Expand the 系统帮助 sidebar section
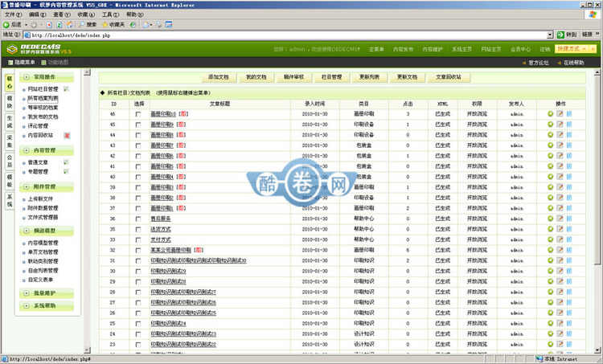The image size is (603, 364). (27, 306)
